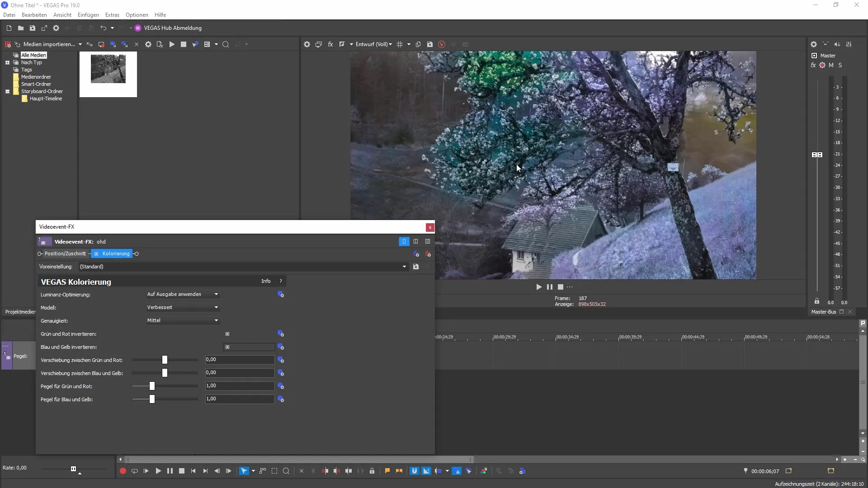Add plug-in chain icon in Videoevent-FX window
This screenshot has height=488, width=868.
pos(416,254)
